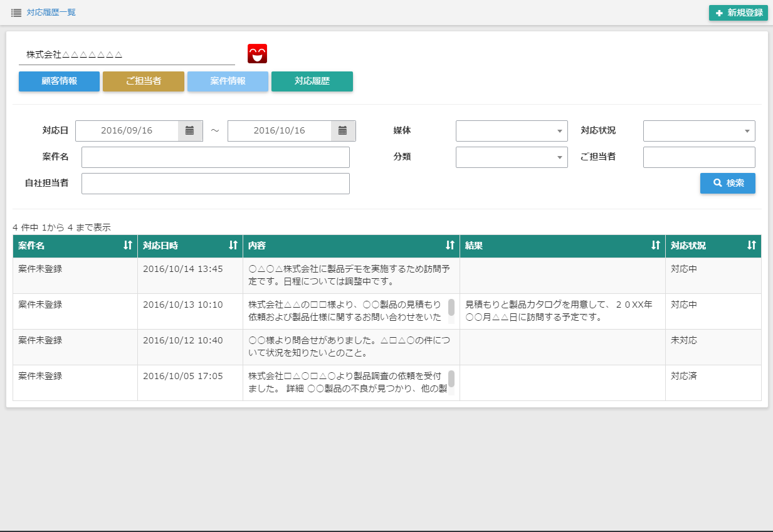Click 案件未登録 in the 2016/10/13 row
773x532 pixels.
[40, 305]
